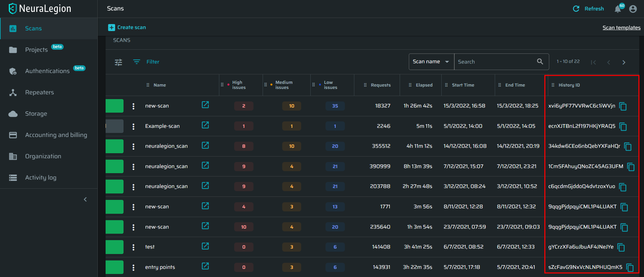The width and height of the screenshot is (644, 277).
Task: Jump to first page of scans
Action: point(593,62)
